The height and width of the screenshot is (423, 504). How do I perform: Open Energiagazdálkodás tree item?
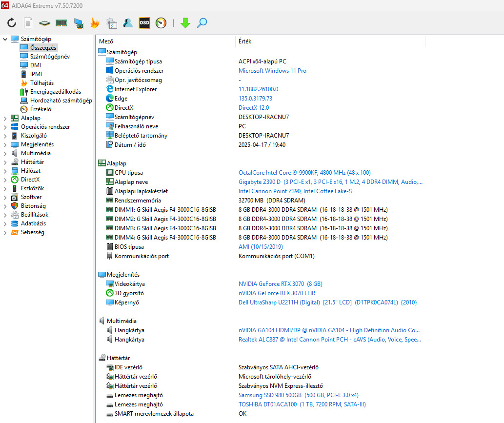click(56, 92)
